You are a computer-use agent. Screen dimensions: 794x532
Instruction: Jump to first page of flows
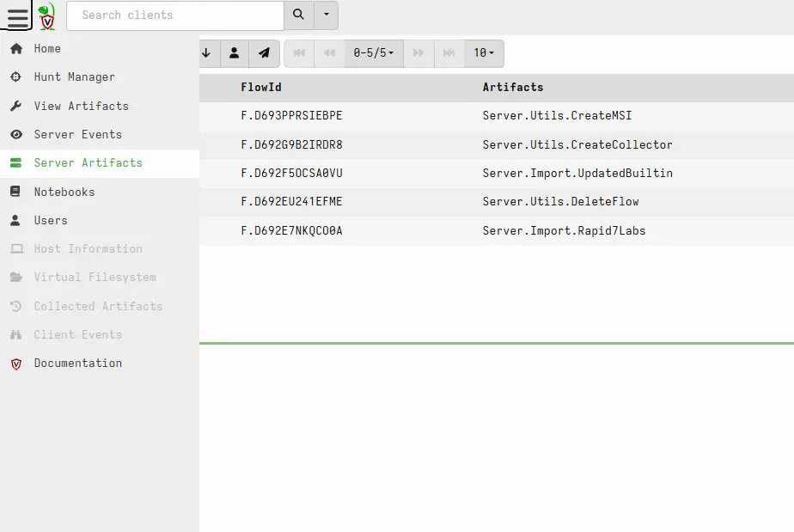tap(299, 53)
